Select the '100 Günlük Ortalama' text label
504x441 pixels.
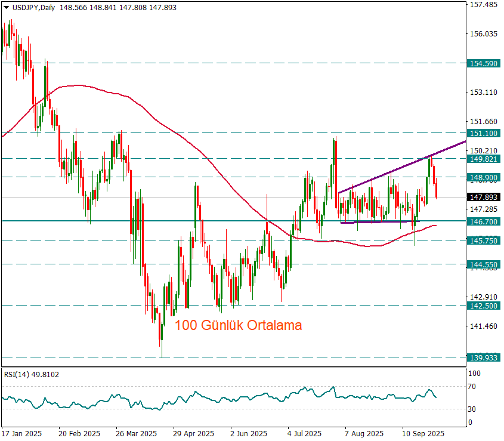(238, 326)
